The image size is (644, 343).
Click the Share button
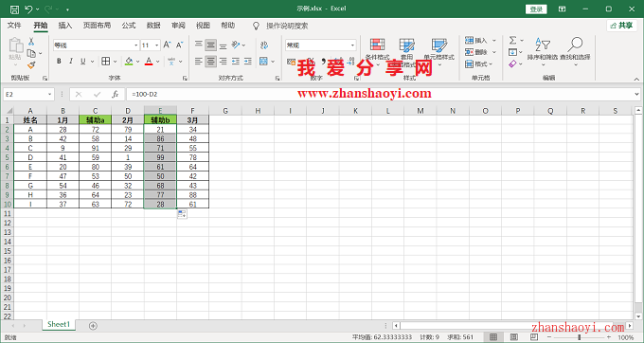coord(622,26)
